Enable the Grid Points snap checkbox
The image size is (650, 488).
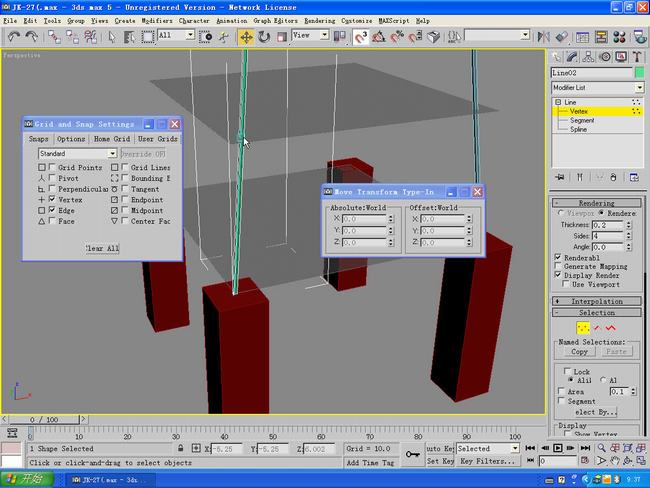(52, 167)
